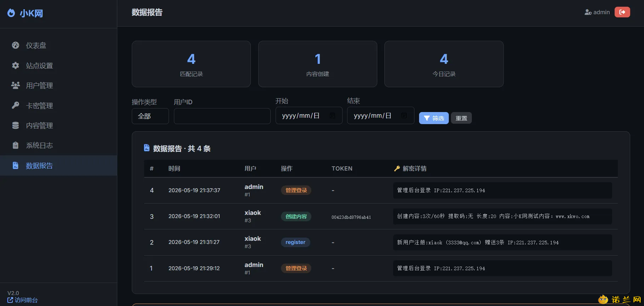
Task: Go to 站点设置 in sidebar
Action: [x=58, y=66]
